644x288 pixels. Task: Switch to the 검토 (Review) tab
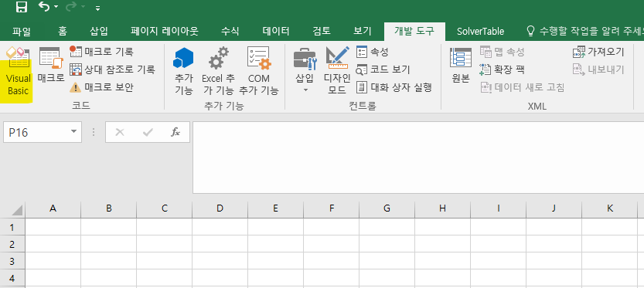321,31
